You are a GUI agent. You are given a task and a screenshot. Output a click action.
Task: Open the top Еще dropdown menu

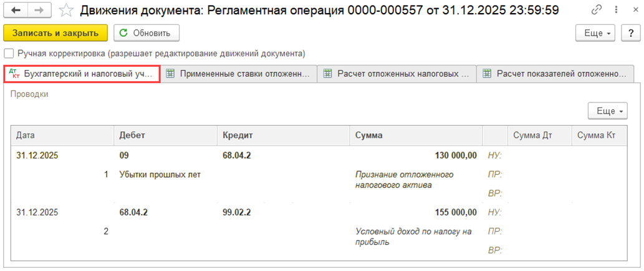(x=595, y=33)
